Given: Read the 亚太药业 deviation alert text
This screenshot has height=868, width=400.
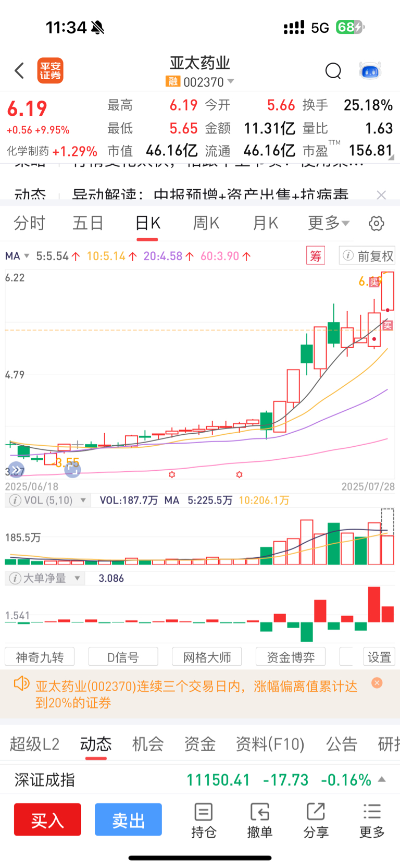Looking at the screenshot, I should tap(196, 694).
